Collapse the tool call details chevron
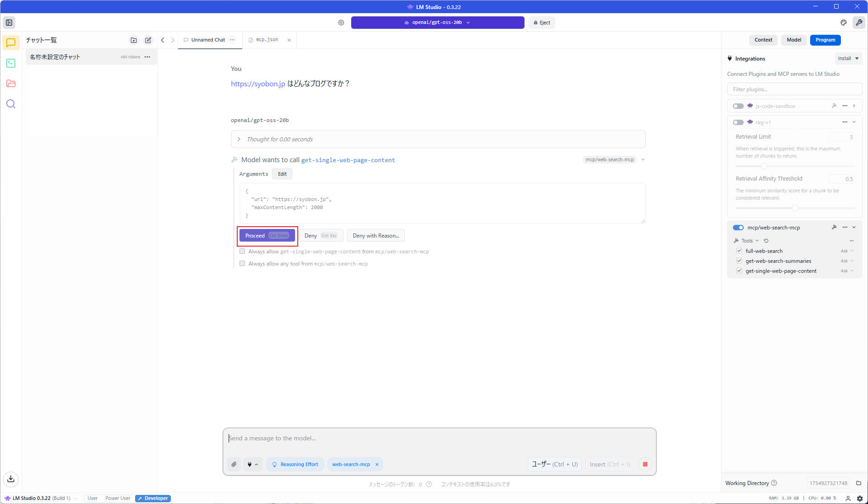This screenshot has height=504, width=868. tap(643, 159)
